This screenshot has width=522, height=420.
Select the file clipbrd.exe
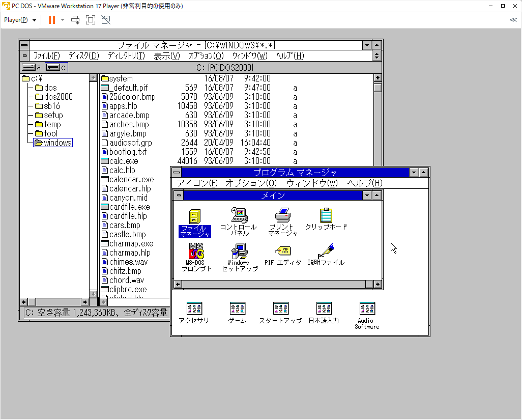tap(124, 289)
